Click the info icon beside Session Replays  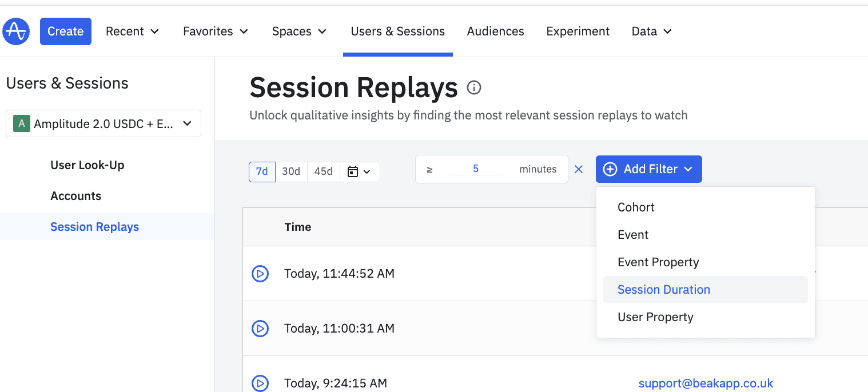473,87
